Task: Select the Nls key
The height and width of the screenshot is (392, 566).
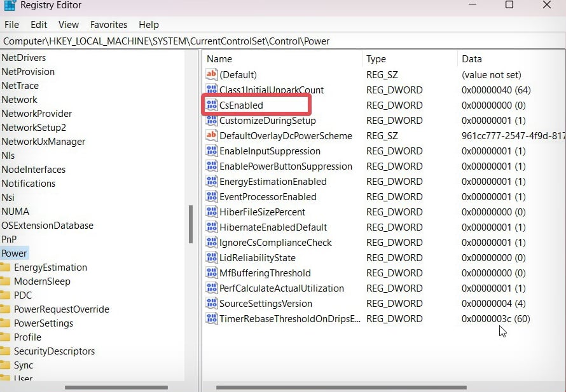Action: pos(8,156)
